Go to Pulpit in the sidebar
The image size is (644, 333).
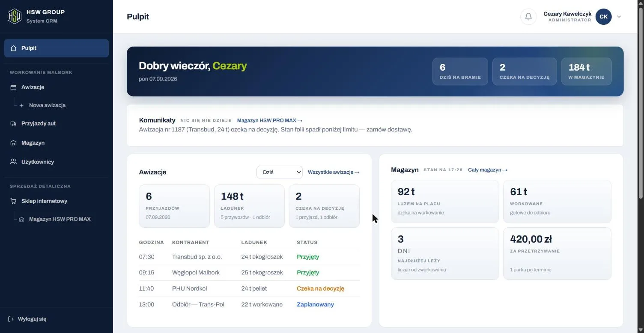coord(57,48)
